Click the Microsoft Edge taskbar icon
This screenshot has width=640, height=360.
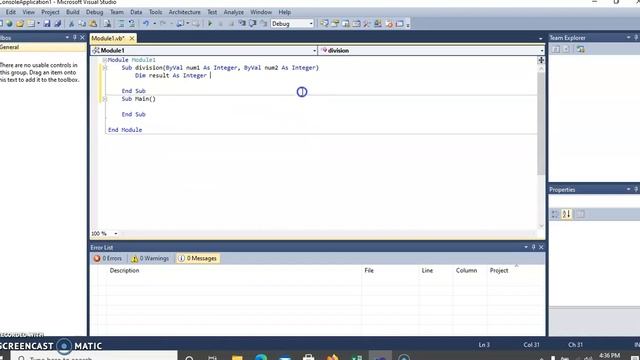pos(261,357)
